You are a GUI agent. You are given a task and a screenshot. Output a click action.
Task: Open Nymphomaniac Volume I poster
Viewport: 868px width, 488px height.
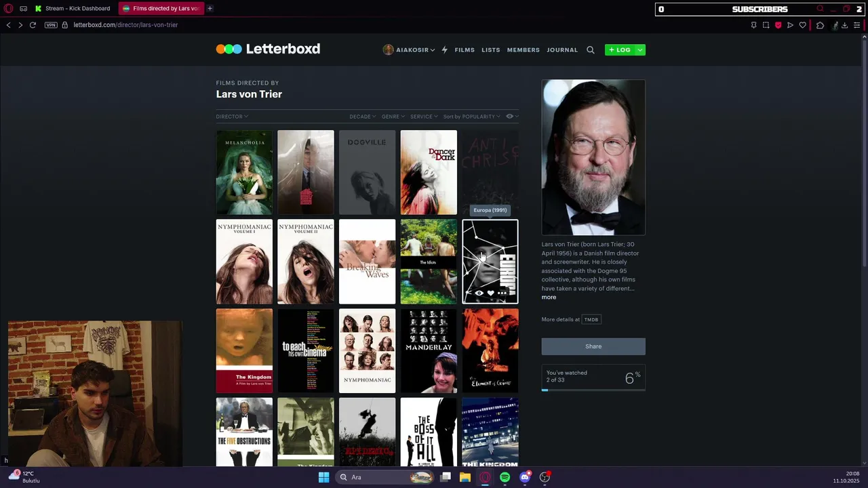[x=244, y=262]
